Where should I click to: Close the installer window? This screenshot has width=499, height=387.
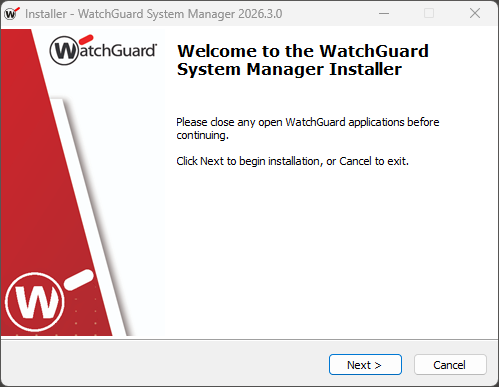(x=475, y=14)
